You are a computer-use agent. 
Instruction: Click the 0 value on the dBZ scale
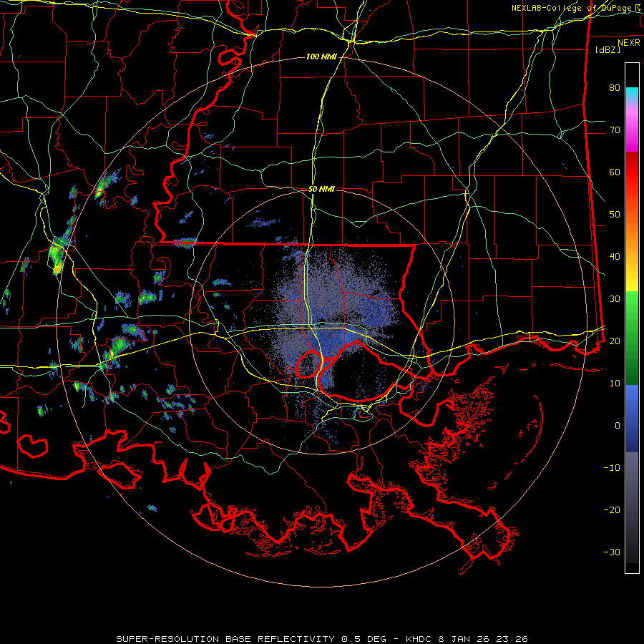[618, 426]
